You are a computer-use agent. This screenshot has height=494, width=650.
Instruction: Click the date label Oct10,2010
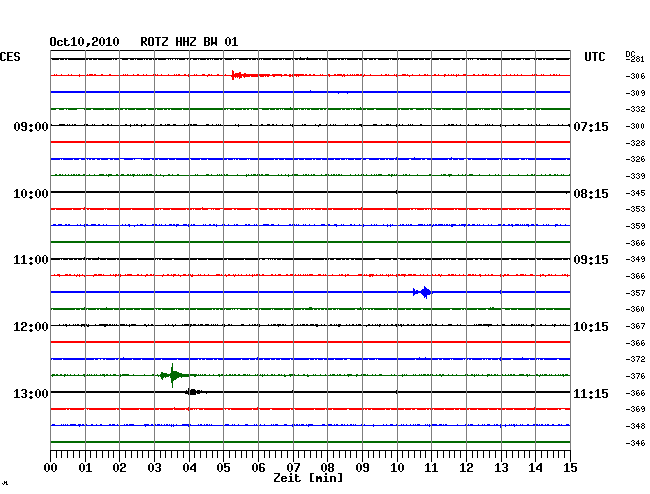[x=84, y=42]
